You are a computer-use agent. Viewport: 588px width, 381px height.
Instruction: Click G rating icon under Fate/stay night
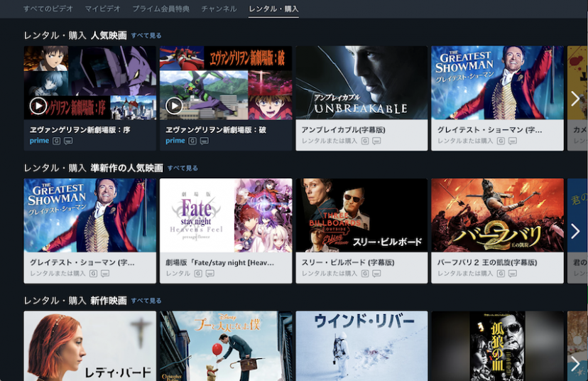[198, 274]
